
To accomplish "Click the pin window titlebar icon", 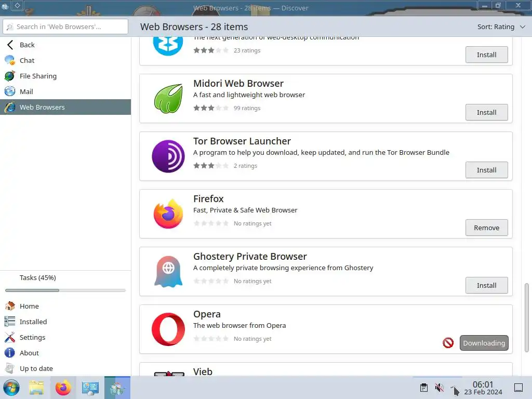I will [x=17, y=5].
